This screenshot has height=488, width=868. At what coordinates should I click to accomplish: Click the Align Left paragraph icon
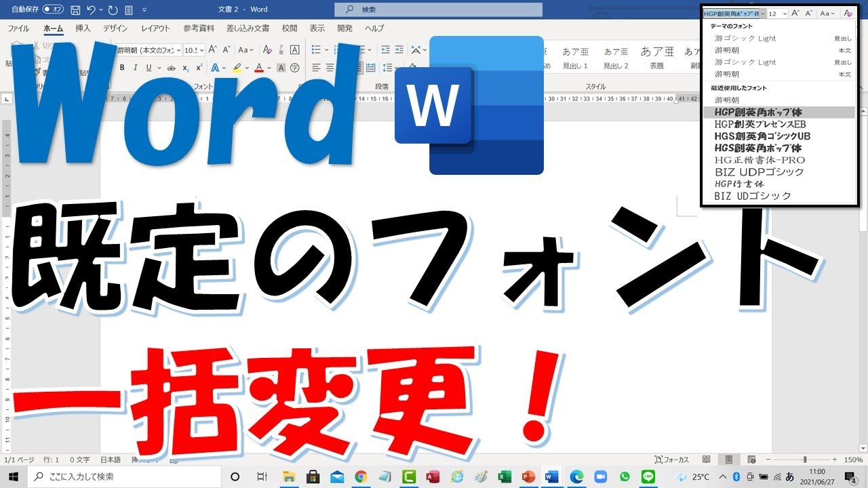(316, 68)
